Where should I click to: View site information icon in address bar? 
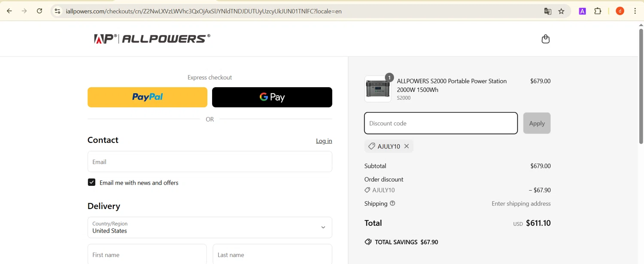pyautogui.click(x=58, y=11)
